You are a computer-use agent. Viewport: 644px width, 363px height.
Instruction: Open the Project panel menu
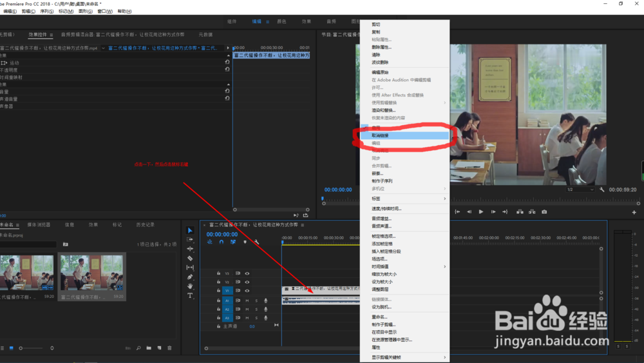[x=17, y=225]
